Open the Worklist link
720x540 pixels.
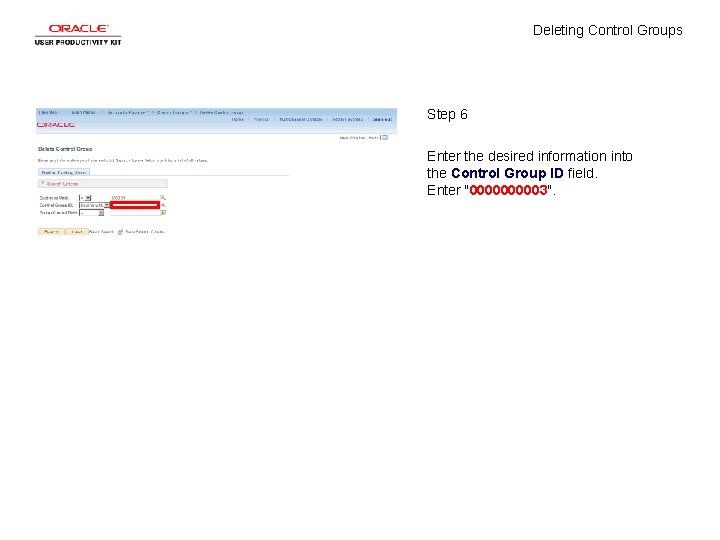pos(261,119)
